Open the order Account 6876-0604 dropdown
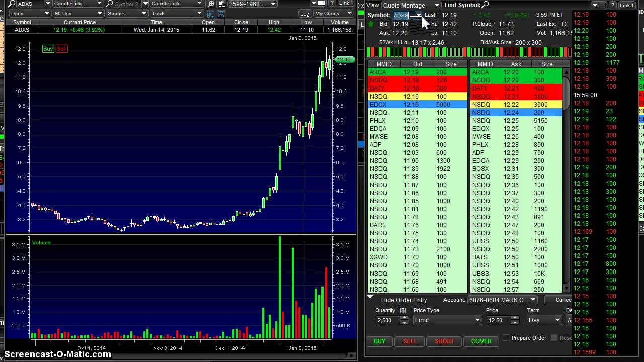Screen dimensions: 644x362 502,300
